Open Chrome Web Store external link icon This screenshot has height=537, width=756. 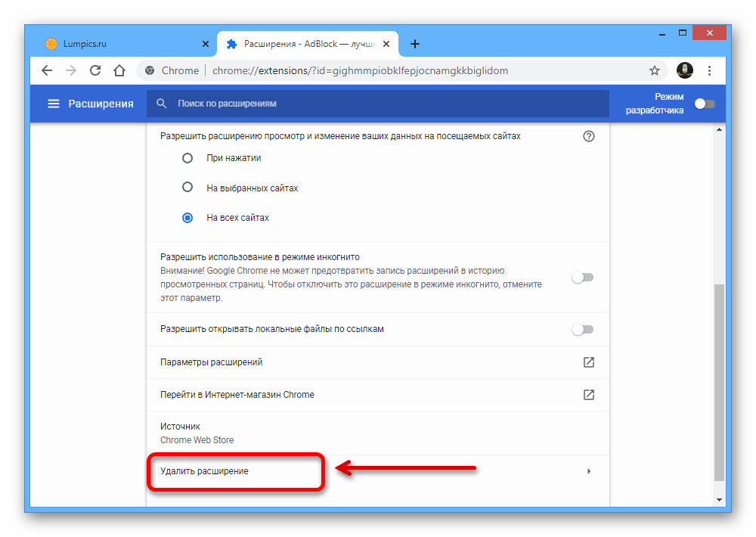pos(588,395)
